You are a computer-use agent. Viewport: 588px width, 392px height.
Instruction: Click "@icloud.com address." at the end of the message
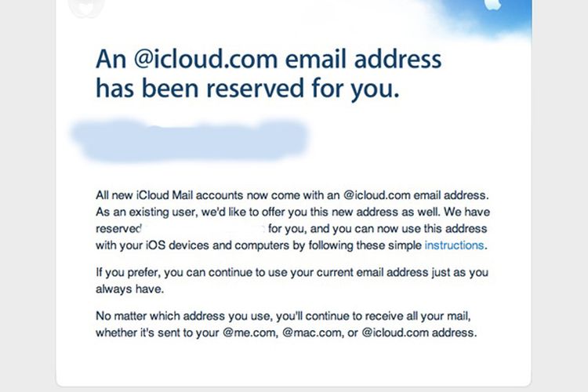pyautogui.click(x=419, y=332)
